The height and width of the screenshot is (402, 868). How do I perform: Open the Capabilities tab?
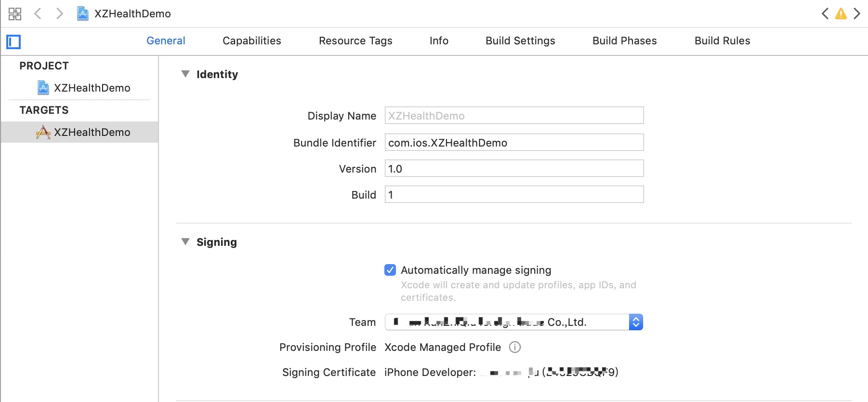(x=252, y=41)
